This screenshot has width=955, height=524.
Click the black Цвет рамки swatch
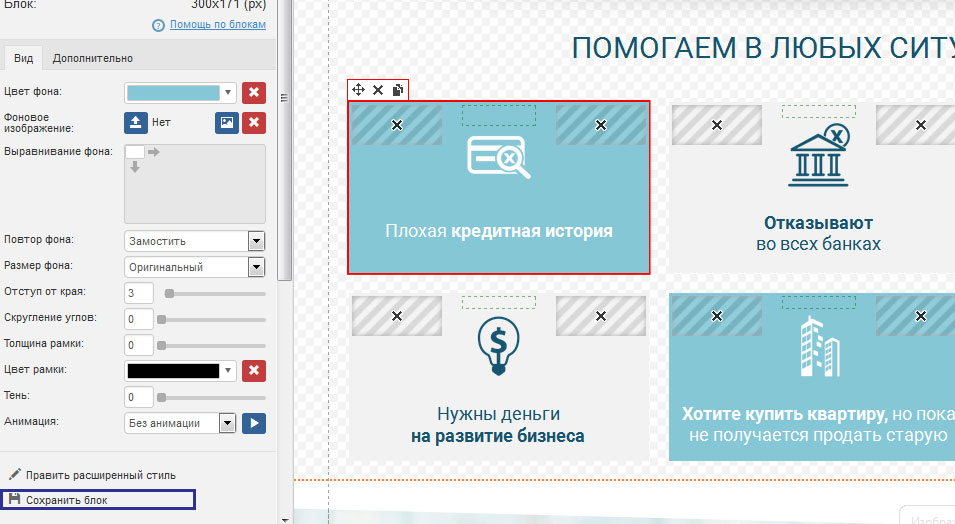pos(173,371)
